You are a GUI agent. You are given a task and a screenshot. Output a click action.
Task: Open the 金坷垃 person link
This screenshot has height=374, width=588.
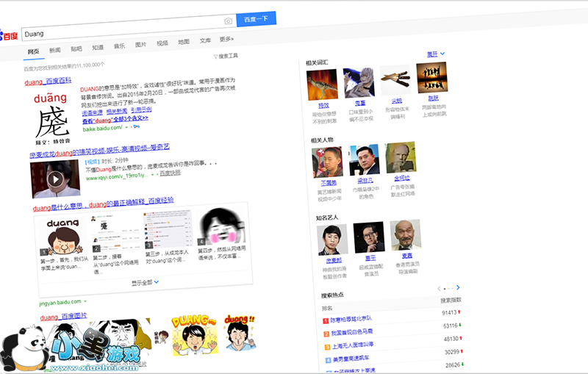coord(402,178)
